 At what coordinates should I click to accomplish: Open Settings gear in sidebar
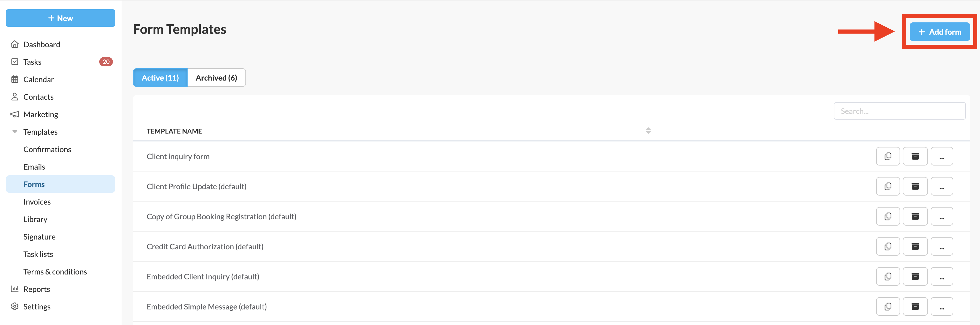pyautogui.click(x=15, y=307)
